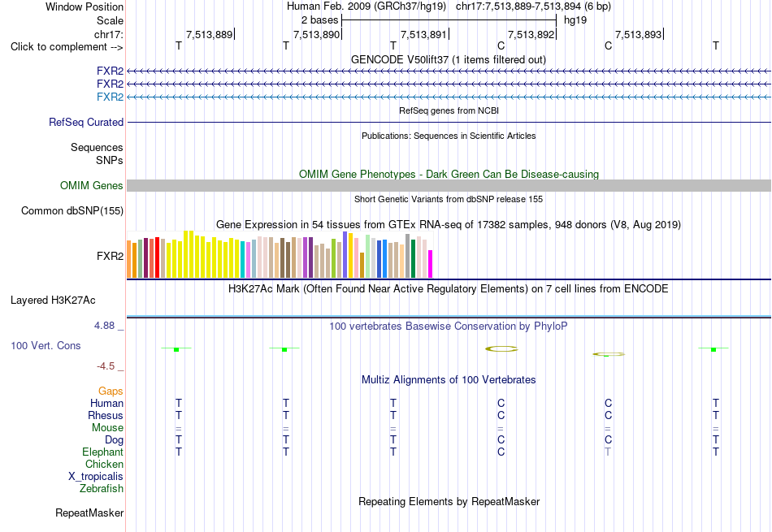The height and width of the screenshot is (532, 772).
Task: Click the Human alignment row label
Action: pyautogui.click(x=106, y=404)
